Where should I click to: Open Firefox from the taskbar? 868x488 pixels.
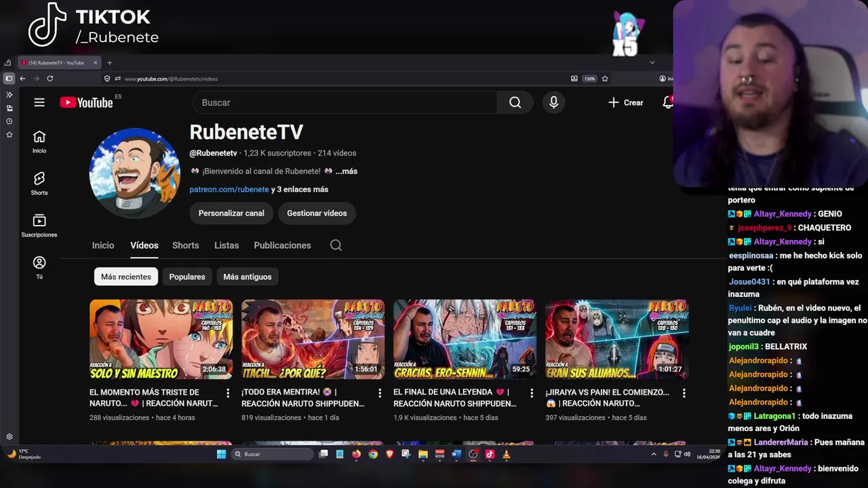tap(356, 454)
